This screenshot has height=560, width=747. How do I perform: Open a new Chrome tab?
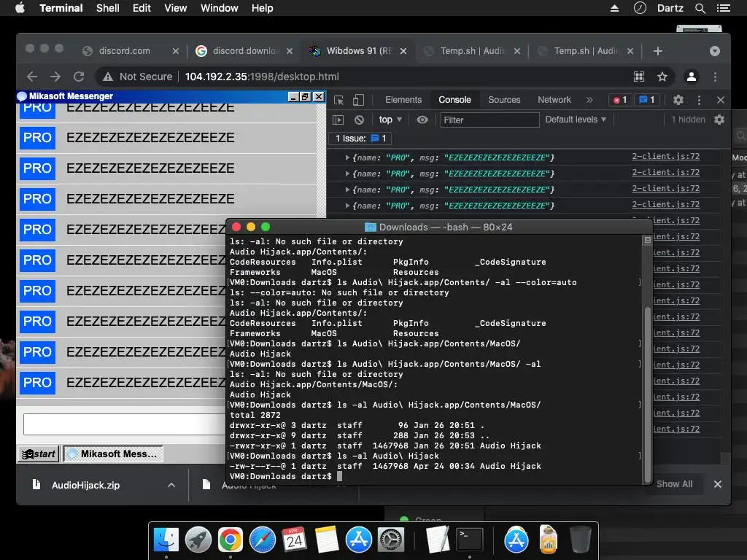coord(657,51)
